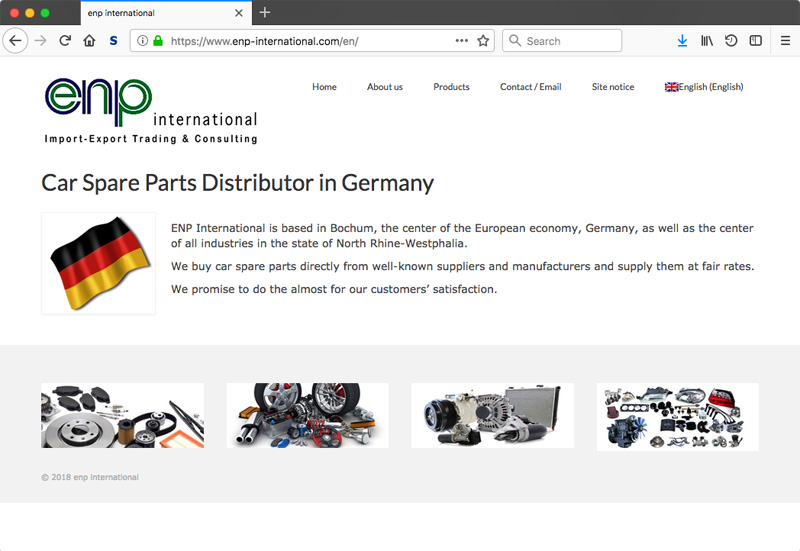800x551 pixels.
Task: Toggle the sidebar view
Action: click(756, 40)
